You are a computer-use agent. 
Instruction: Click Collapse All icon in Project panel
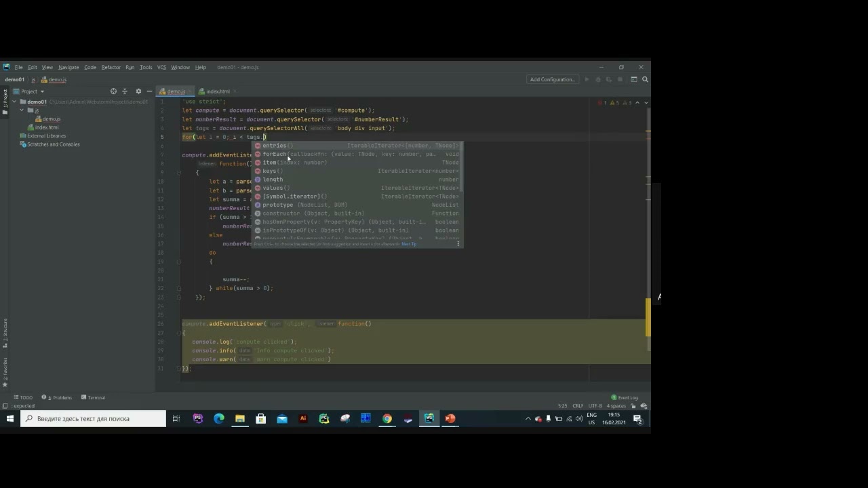click(x=124, y=91)
